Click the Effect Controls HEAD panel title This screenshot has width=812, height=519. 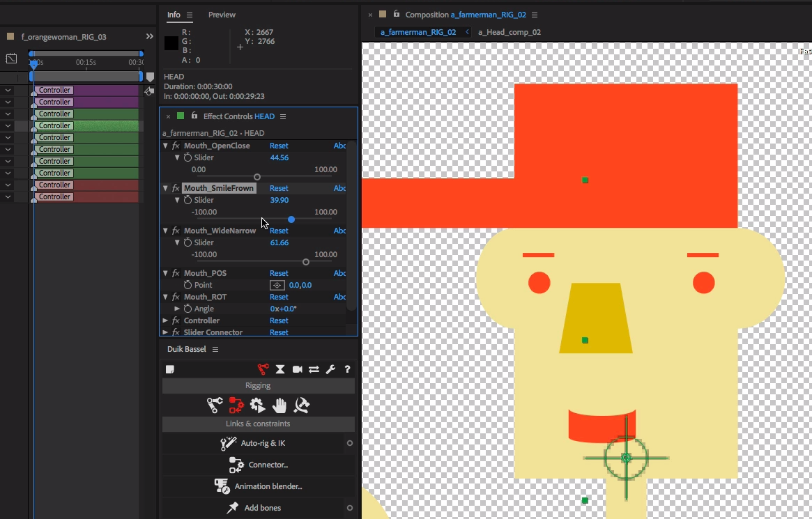pos(239,116)
